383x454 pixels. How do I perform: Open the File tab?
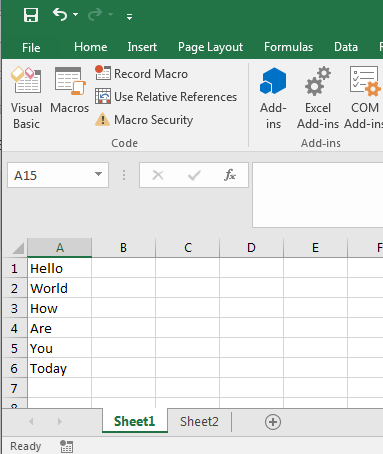coord(31,47)
